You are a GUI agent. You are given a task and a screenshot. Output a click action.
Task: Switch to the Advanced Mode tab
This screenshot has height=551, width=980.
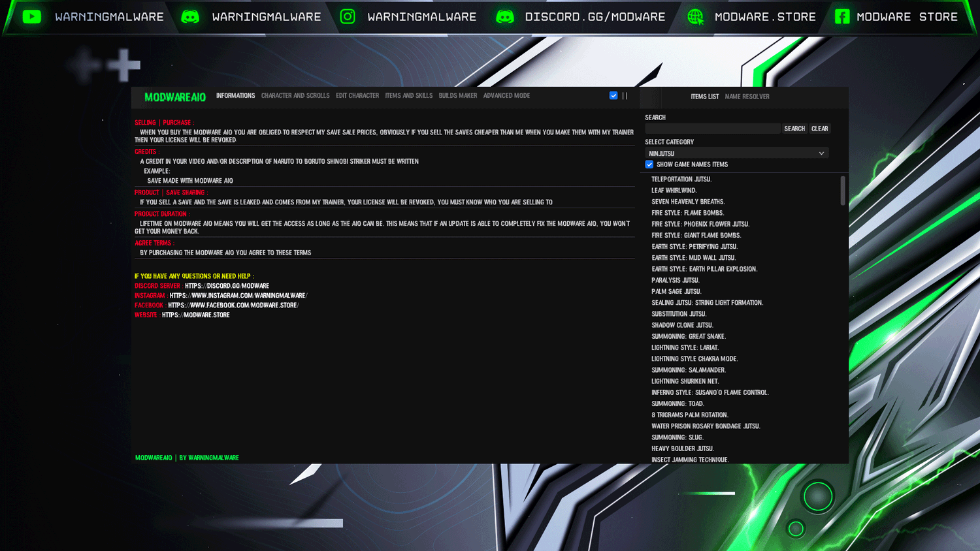(x=506, y=95)
